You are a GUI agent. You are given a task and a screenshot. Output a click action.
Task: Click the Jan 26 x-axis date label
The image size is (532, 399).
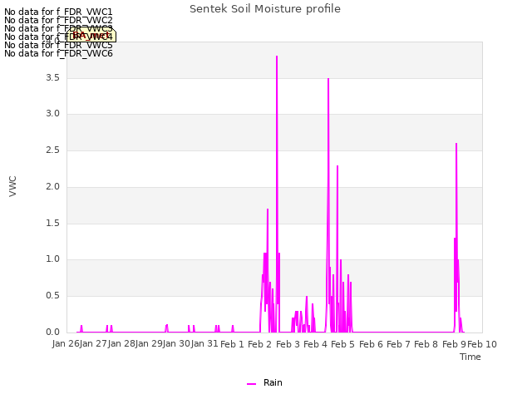coord(66,344)
